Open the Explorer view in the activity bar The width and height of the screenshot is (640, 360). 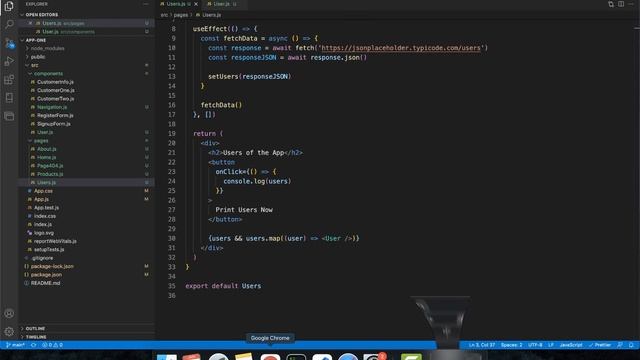(9, 6)
